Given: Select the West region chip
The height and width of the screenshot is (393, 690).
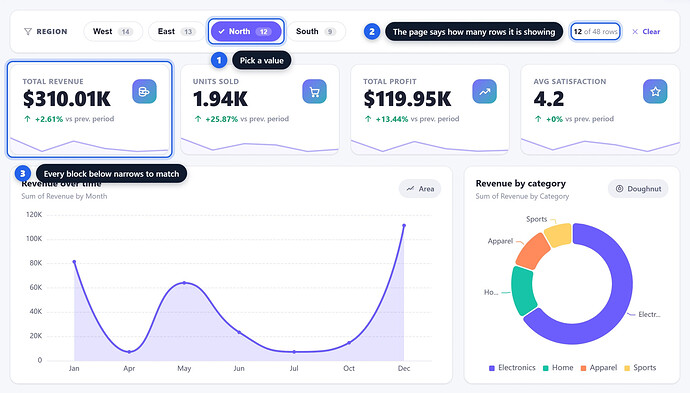Looking at the screenshot, I should [x=113, y=32].
